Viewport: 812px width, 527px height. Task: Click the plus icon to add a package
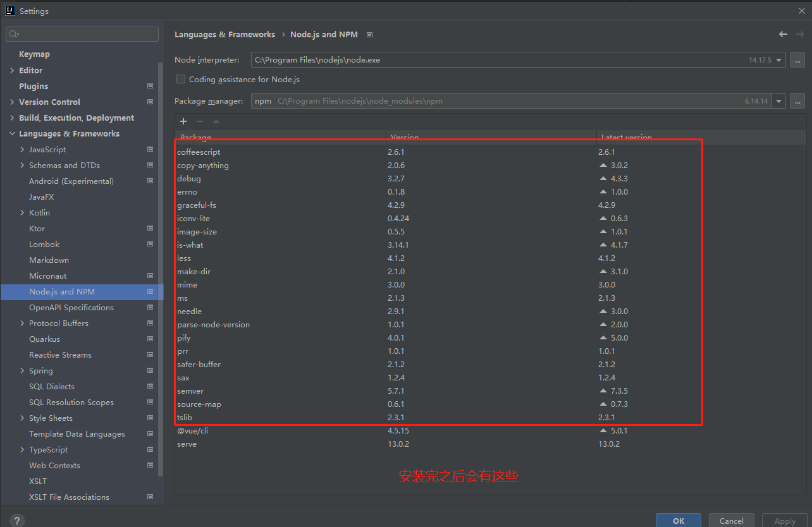point(183,121)
